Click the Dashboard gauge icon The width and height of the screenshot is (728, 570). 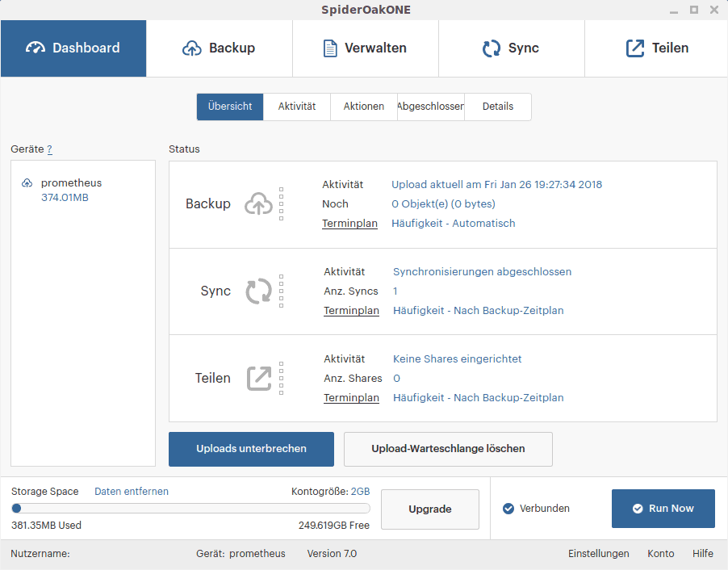click(36, 48)
